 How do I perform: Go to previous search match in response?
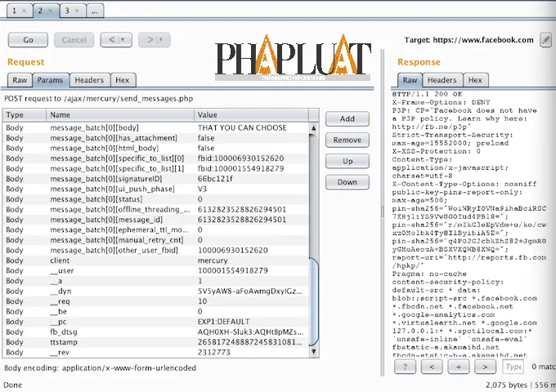[x=433, y=367]
